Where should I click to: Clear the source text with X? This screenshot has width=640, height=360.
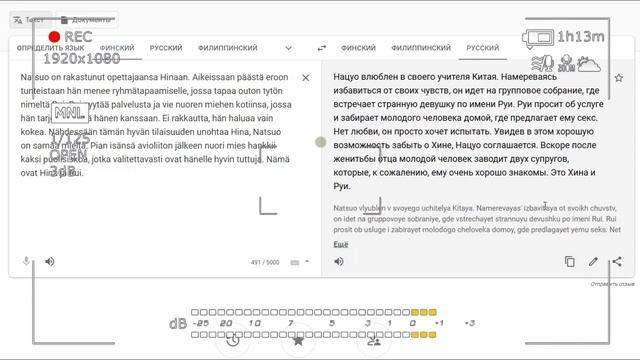305,78
